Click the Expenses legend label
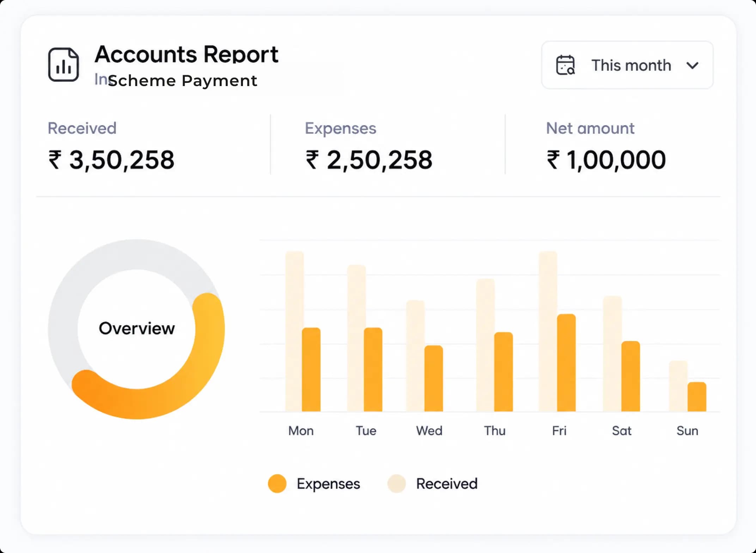This screenshot has height=553, width=756. (328, 484)
